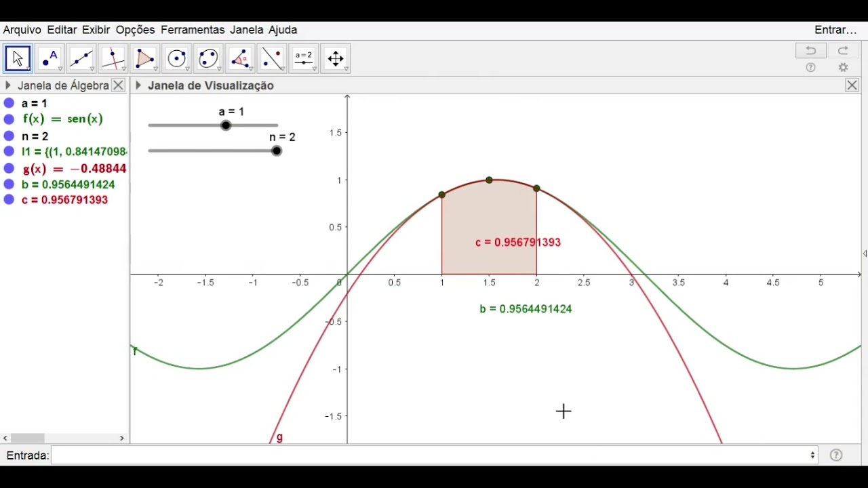Open the Move tool submenu arrow
The image size is (868, 488).
(x=28, y=69)
